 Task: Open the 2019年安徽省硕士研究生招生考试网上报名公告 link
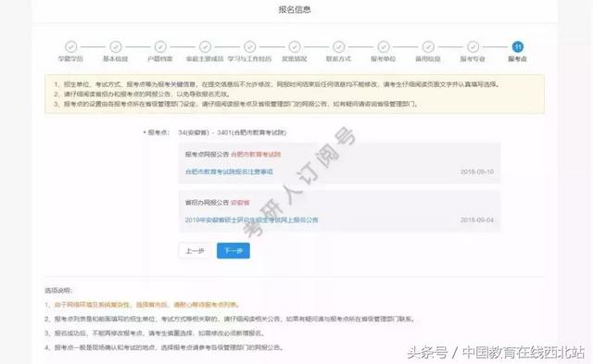coord(251,220)
